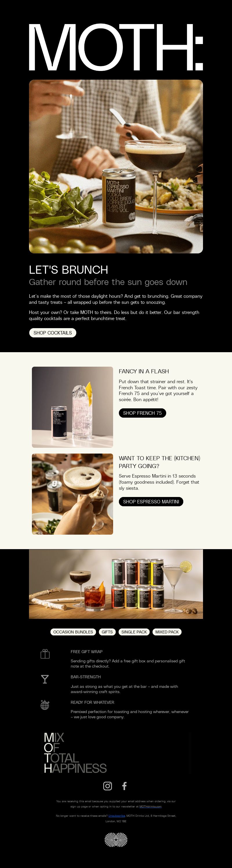Click the cocktail glass icon

coord(45,679)
